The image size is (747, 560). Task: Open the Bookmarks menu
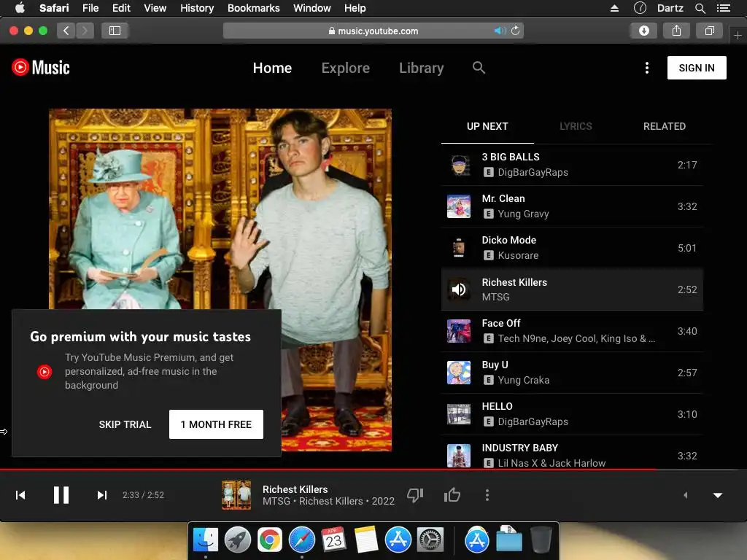pyautogui.click(x=253, y=8)
